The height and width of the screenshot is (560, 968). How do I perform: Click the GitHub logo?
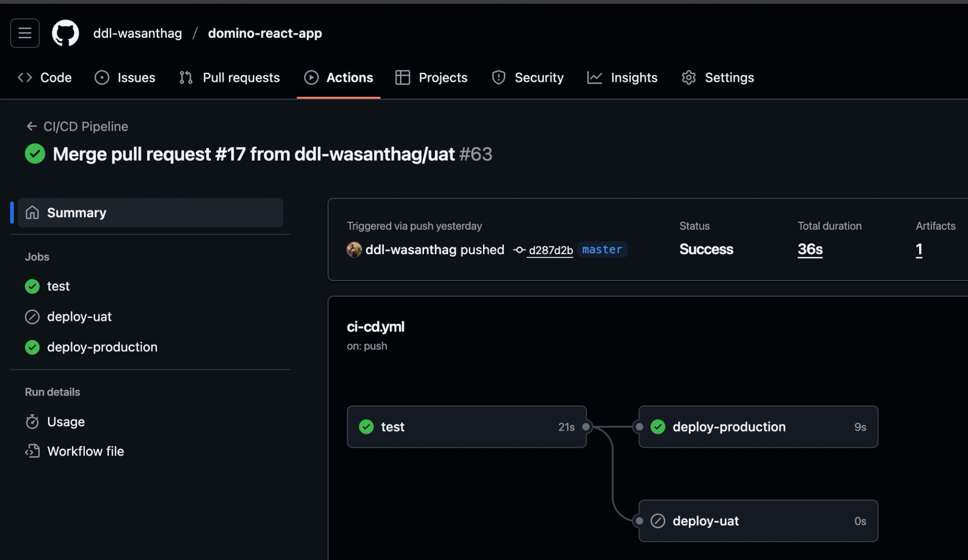(x=65, y=33)
